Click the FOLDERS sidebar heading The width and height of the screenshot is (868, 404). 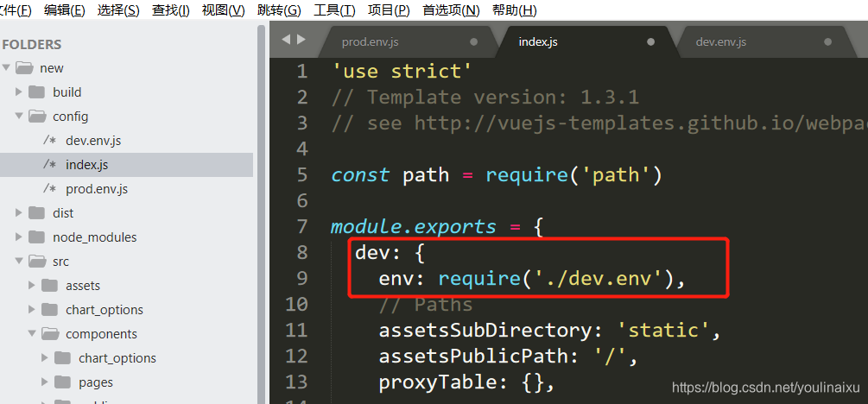[x=32, y=44]
